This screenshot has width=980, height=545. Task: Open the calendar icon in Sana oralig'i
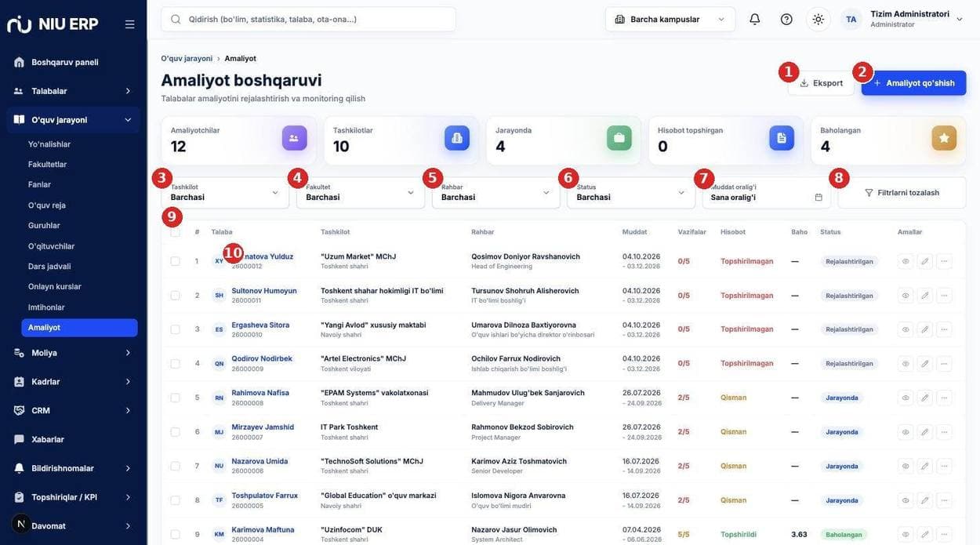pyautogui.click(x=818, y=197)
